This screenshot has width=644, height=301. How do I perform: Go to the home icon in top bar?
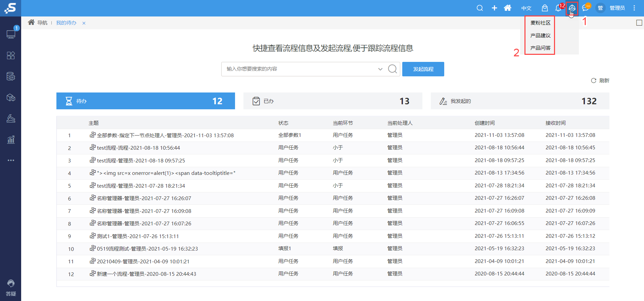tap(508, 8)
